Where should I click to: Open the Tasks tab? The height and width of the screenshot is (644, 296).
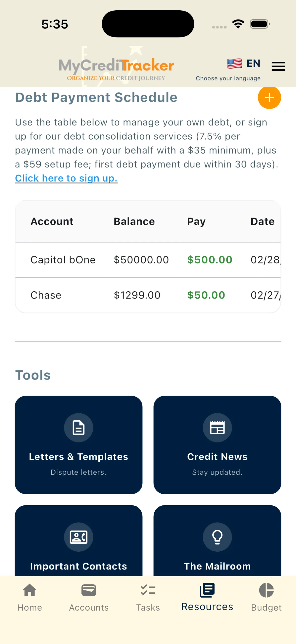[x=148, y=597]
